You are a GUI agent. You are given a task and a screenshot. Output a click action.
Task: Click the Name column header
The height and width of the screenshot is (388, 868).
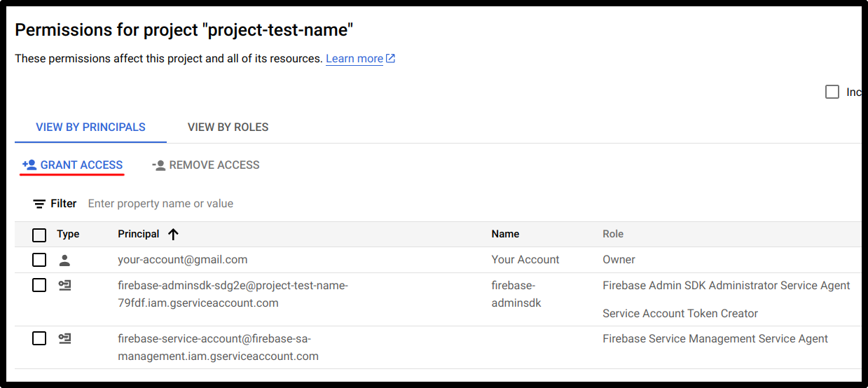(505, 234)
